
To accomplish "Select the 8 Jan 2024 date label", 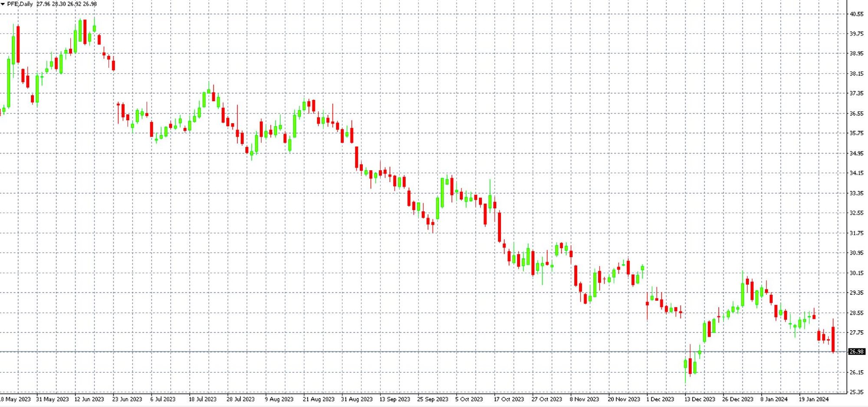I will tap(774, 399).
